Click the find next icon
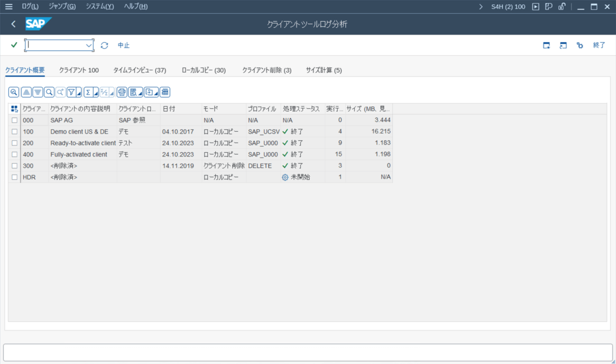The image size is (616, 364). pos(60,91)
